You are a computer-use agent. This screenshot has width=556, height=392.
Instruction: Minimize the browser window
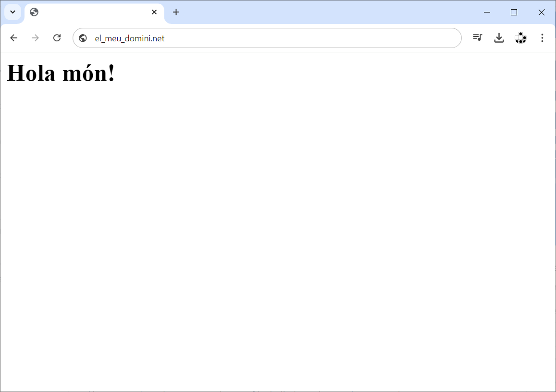coord(487,12)
